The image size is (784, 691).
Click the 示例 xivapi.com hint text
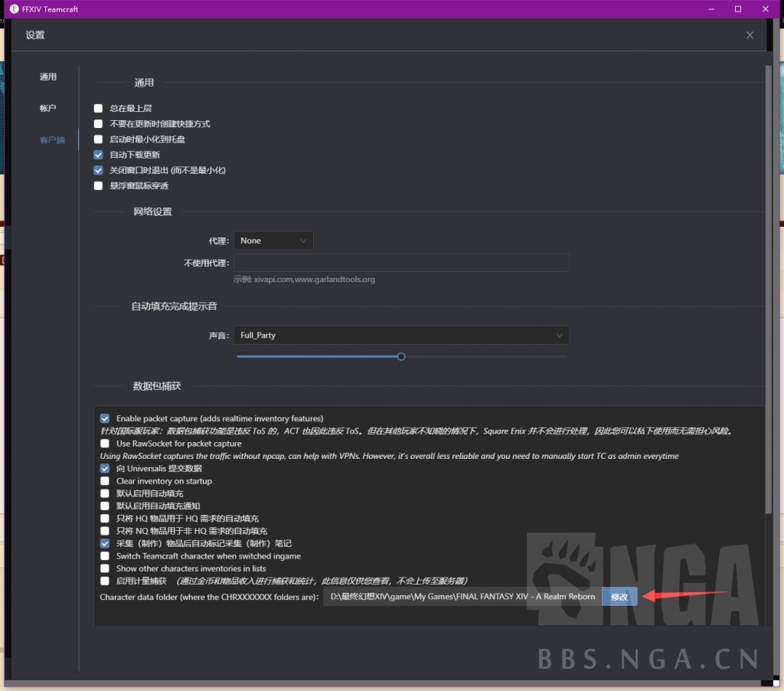tap(304, 279)
